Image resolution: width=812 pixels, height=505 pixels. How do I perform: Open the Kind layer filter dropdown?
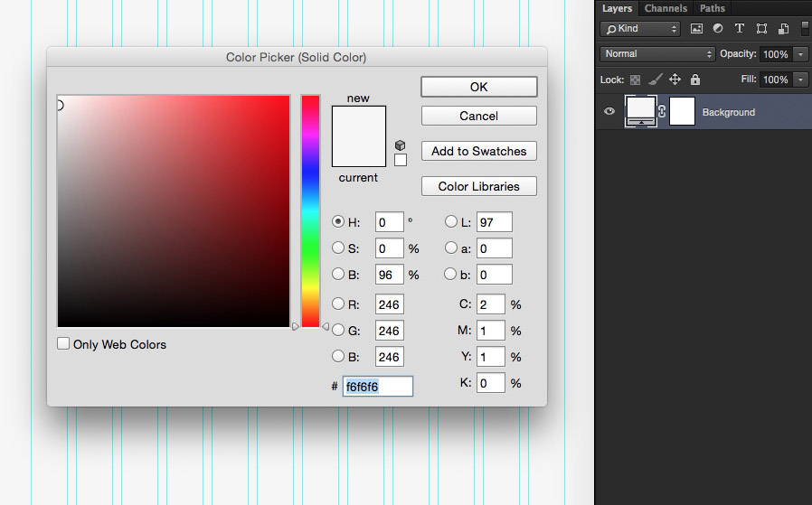[639, 29]
